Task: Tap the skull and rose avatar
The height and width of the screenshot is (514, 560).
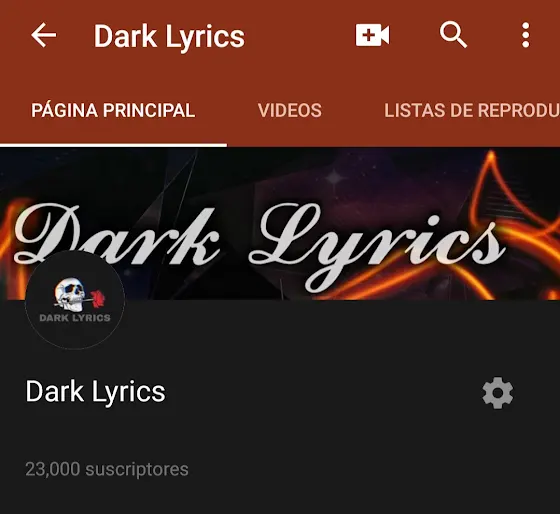Action: point(75,299)
